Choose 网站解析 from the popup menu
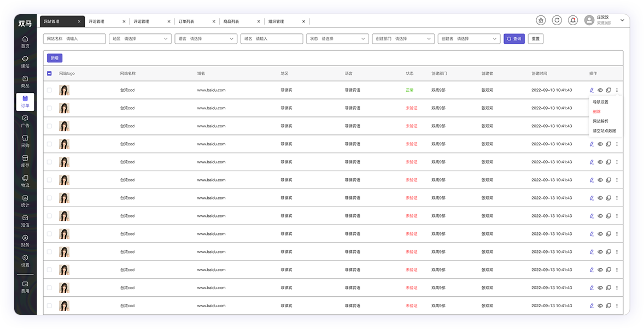The height and width of the screenshot is (329, 644). (600, 121)
